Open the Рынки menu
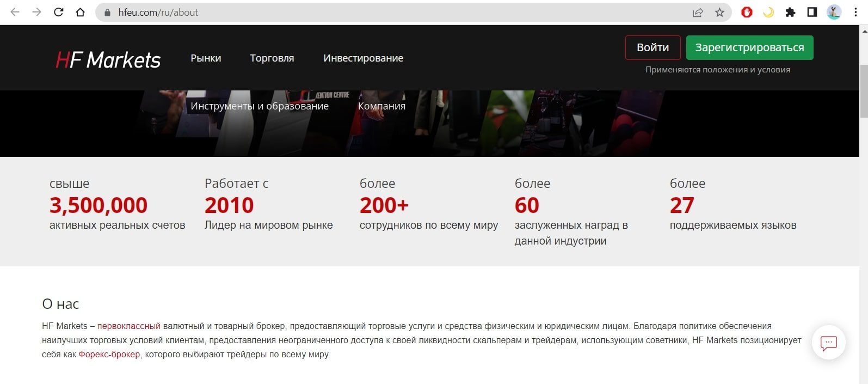The image size is (868, 384). (206, 58)
